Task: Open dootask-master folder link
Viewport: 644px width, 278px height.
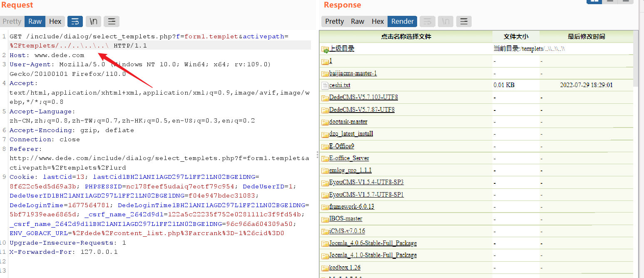Action: [348, 122]
